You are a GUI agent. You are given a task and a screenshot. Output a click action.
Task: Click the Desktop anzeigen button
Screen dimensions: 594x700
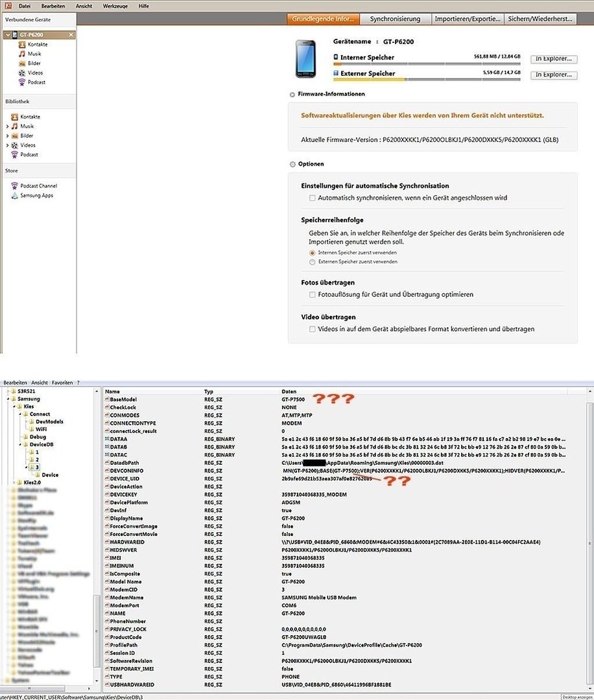pyautogui.click(x=577, y=697)
